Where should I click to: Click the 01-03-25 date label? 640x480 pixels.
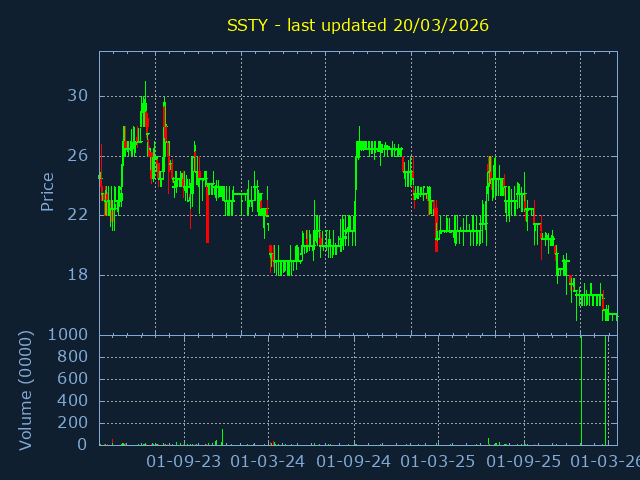(x=438, y=462)
